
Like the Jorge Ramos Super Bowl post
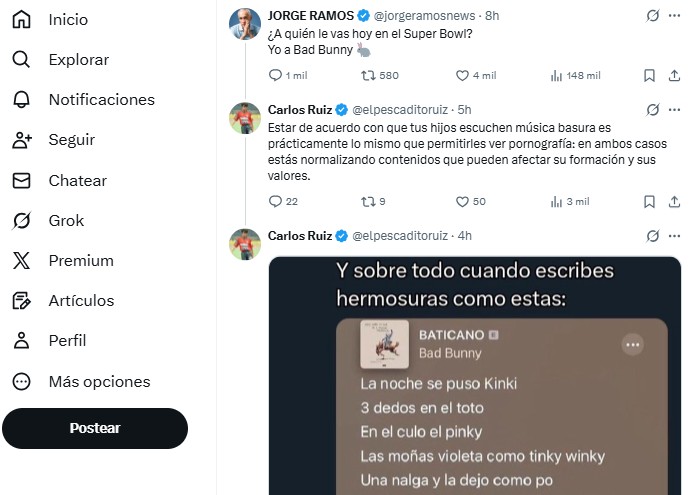462,75
